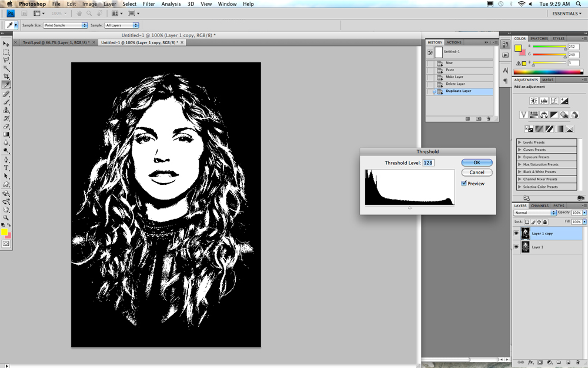This screenshot has height=368, width=588.
Task: Select the Gradient tool
Action: point(6,134)
